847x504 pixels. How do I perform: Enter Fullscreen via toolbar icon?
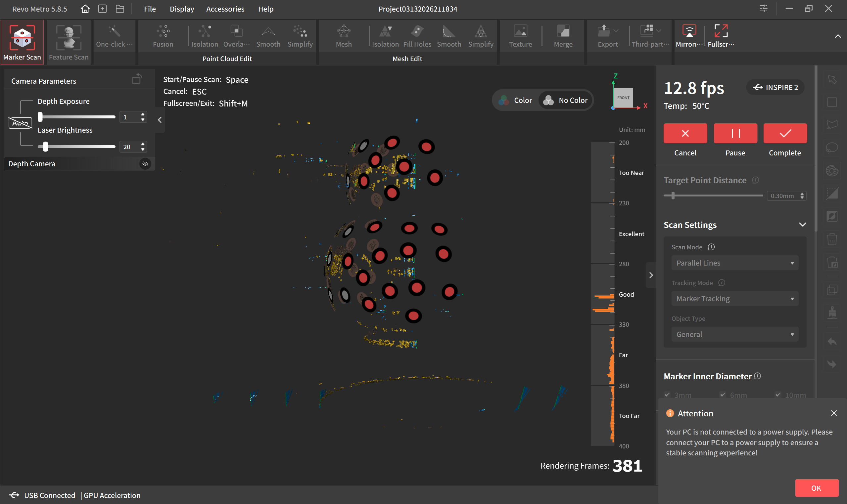point(721,31)
